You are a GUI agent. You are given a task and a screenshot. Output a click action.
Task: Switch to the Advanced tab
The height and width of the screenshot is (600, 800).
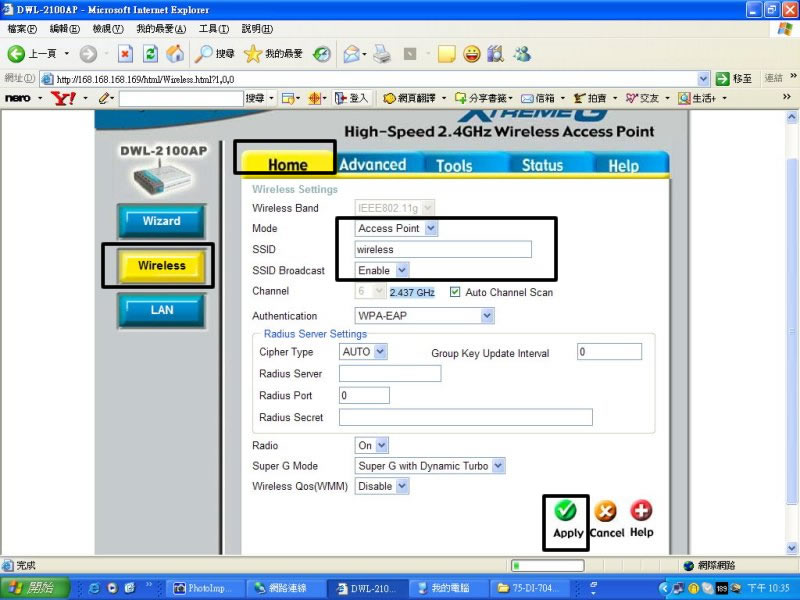tap(373, 164)
